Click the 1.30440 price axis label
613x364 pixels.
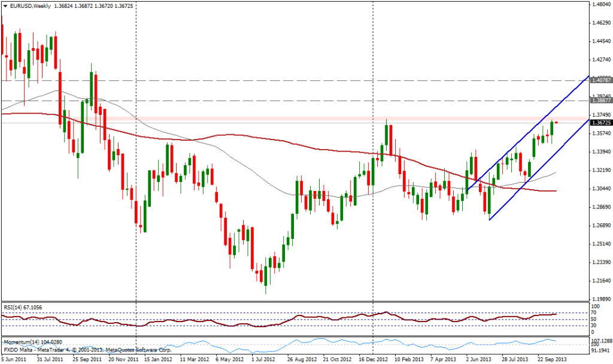tap(600, 189)
